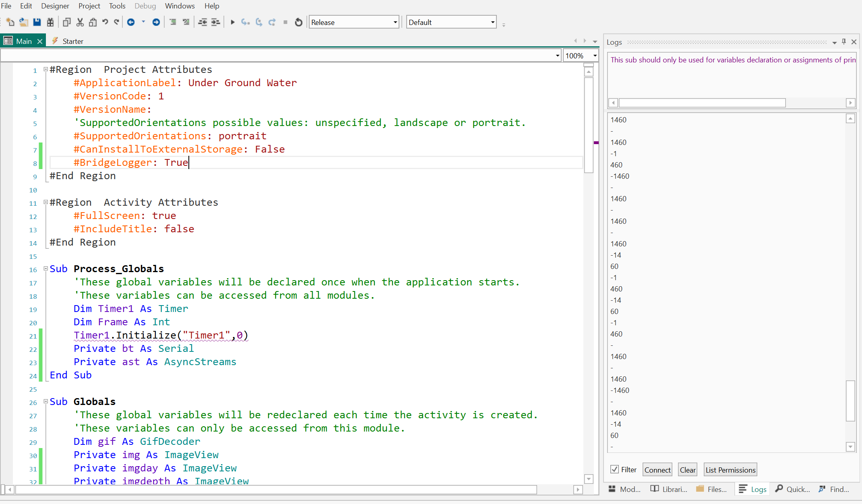Click the Run play button icon
This screenshot has width=862, height=504.
tap(232, 22)
